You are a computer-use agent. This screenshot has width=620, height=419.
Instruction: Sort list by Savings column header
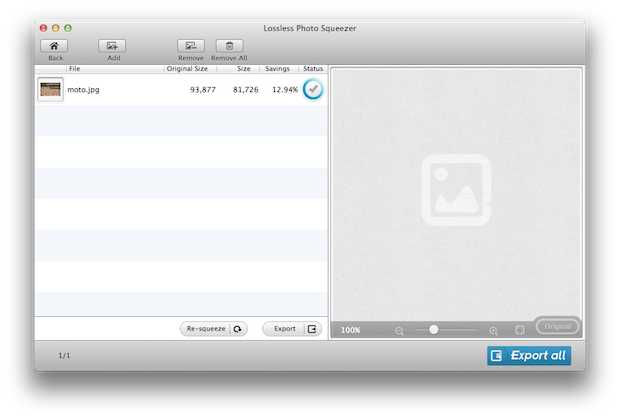point(277,69)
